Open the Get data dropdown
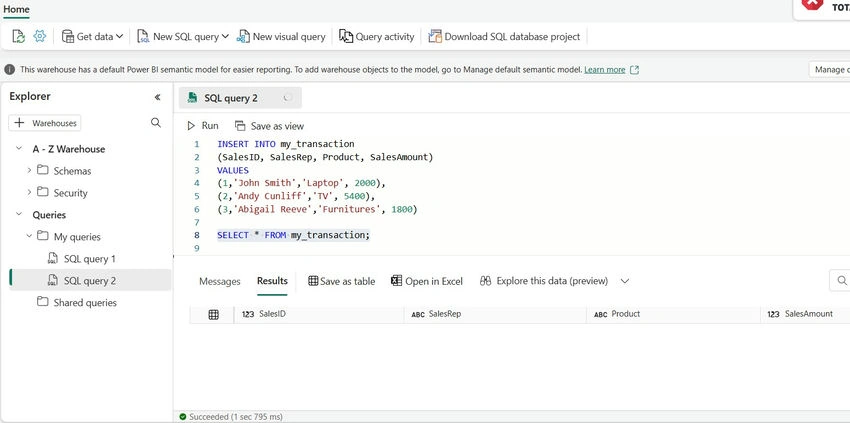Viewport: 850px width, 423px height. pos(92,36)
